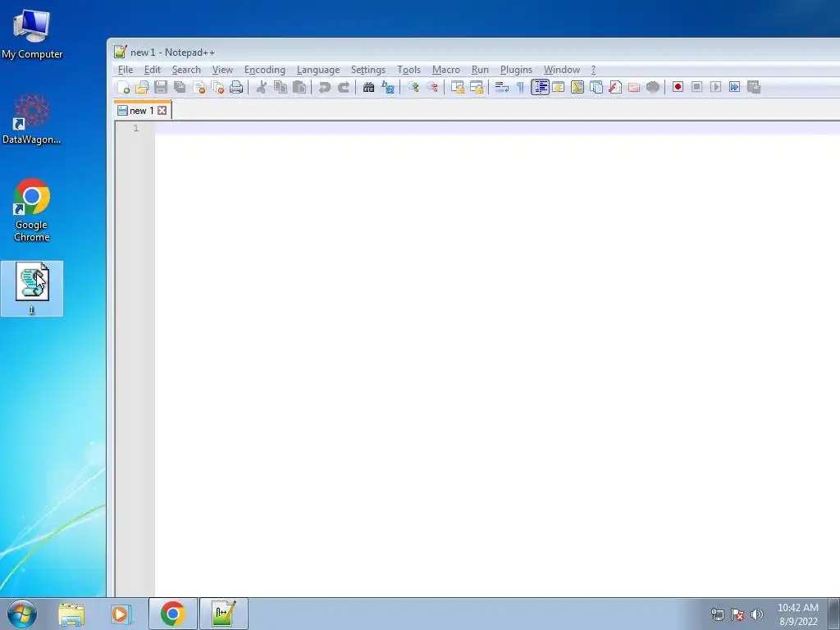Toggle synchronize vertical scrolling icon
840x630 pixels.
(458, 87)
